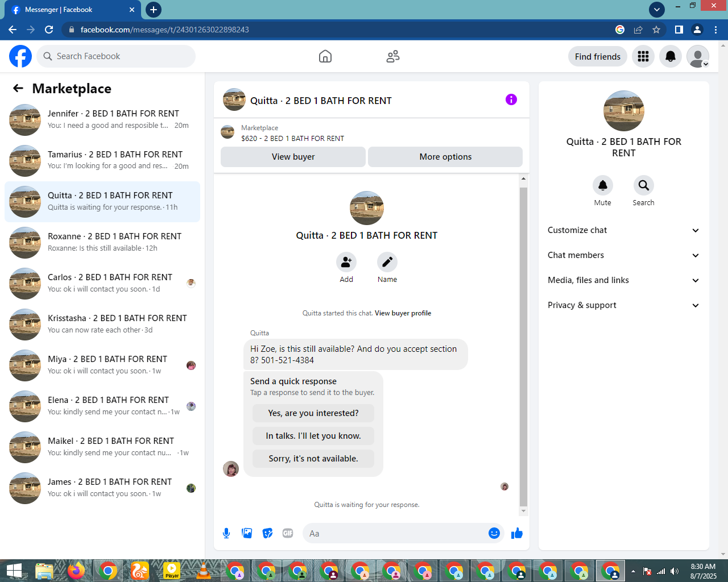Image resolution: width=728 pixels, height=582 pixels.
Task: Mute the Quitta conversation
Action: [603, 185]
